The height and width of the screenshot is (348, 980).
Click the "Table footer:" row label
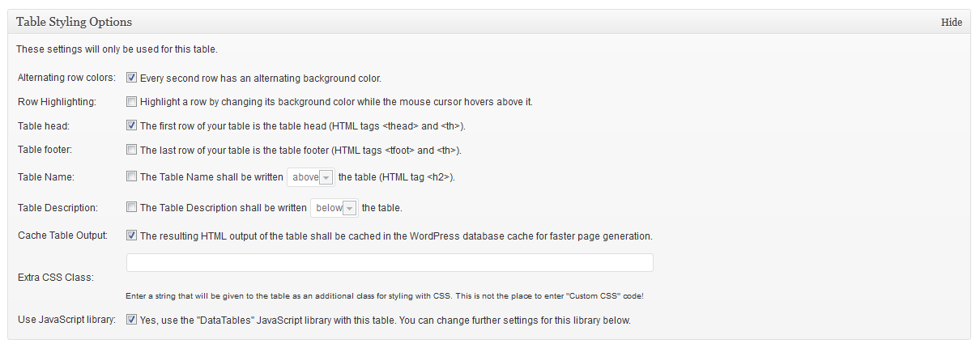45,150
